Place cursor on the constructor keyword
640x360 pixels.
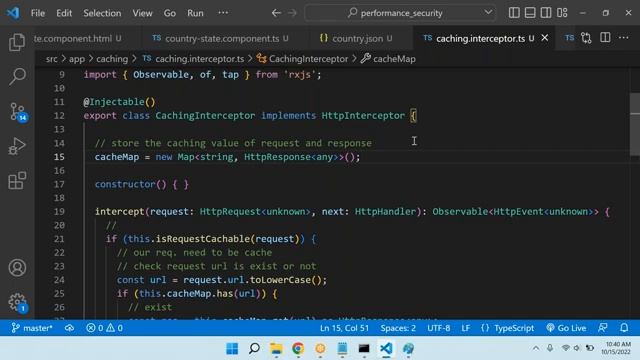point(125,184)
